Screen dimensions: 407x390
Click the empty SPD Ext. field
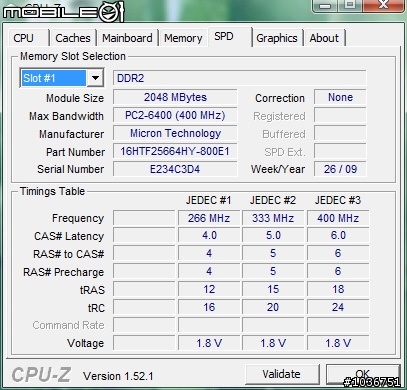[340, 151]
